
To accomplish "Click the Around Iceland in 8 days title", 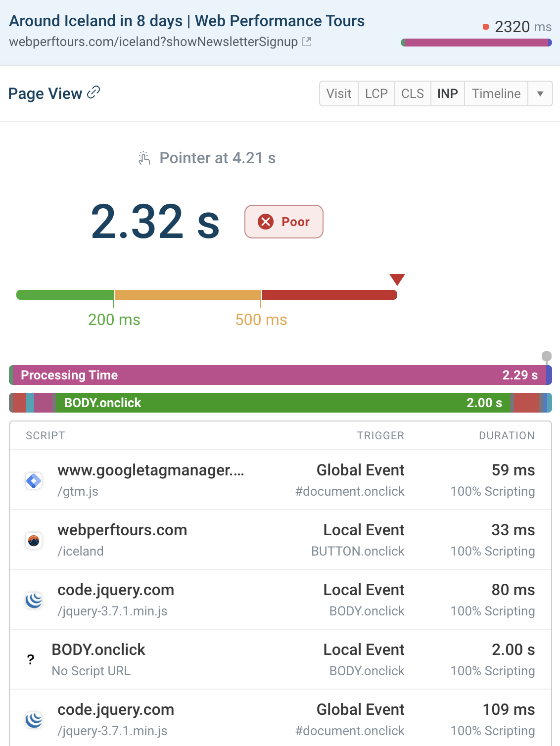I will coord(187,21).
